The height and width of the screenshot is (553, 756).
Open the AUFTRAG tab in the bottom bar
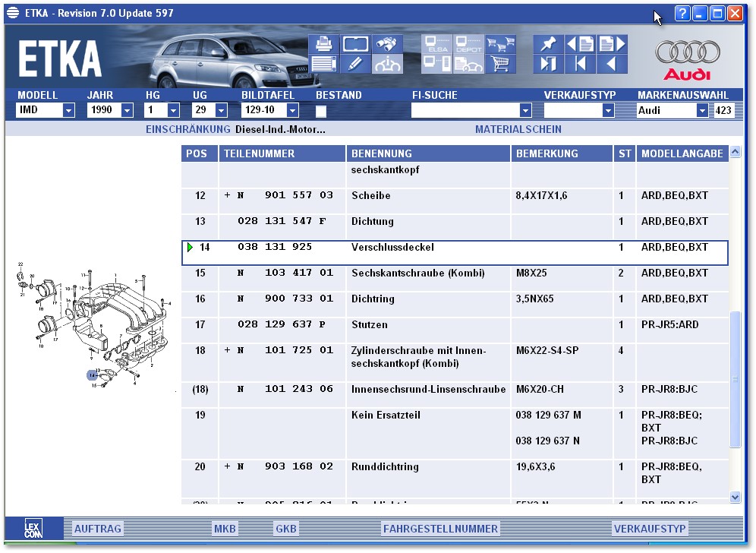coord(97,529)
